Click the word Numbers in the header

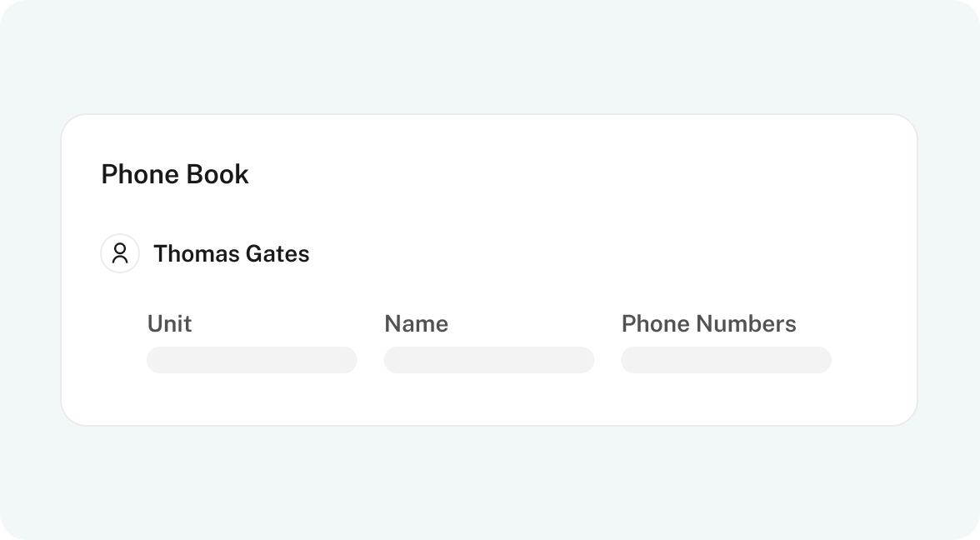pyautogui.click(x=747, y=323)
